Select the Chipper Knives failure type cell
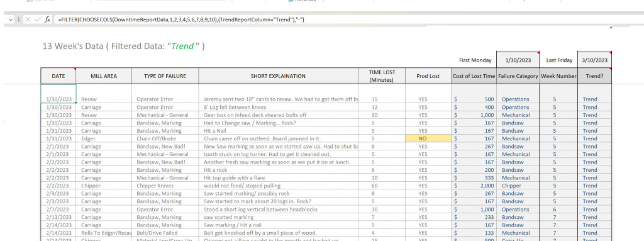Viewport: 644px width, 241px height. 165,186
